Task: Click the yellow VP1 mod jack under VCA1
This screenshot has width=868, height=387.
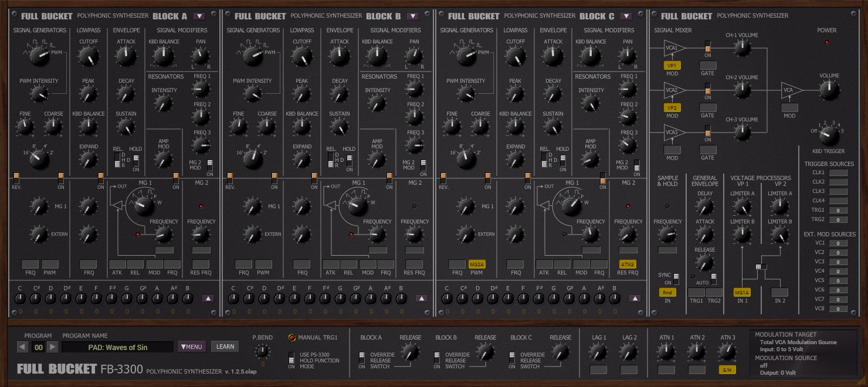Action: tap(672, 66)
